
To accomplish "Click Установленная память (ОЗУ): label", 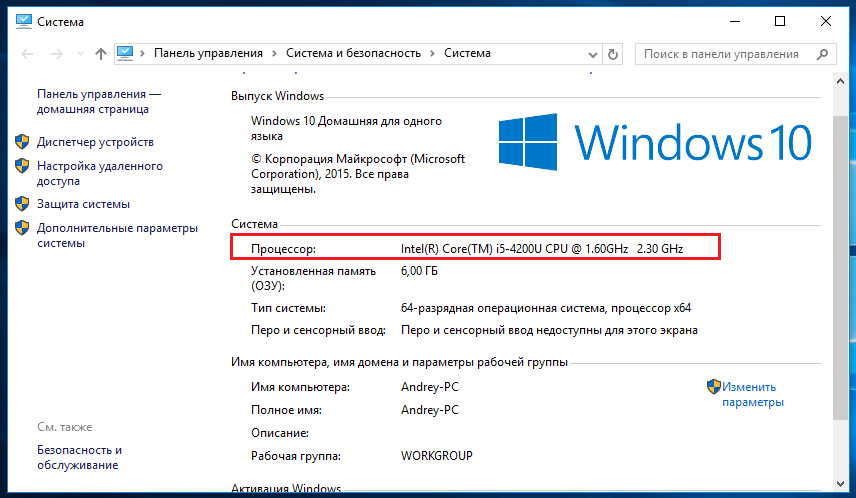I will pos(313,278).
